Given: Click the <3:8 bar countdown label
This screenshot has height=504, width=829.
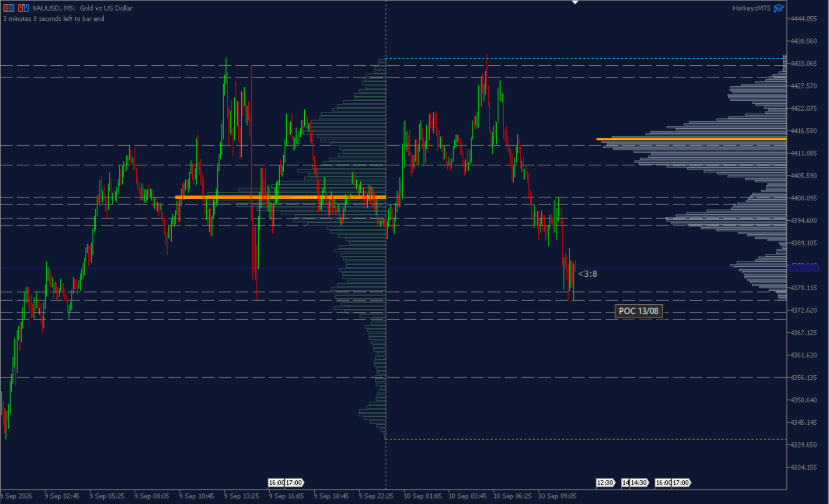Looking at the screenshot, I should tap(588, 274).
